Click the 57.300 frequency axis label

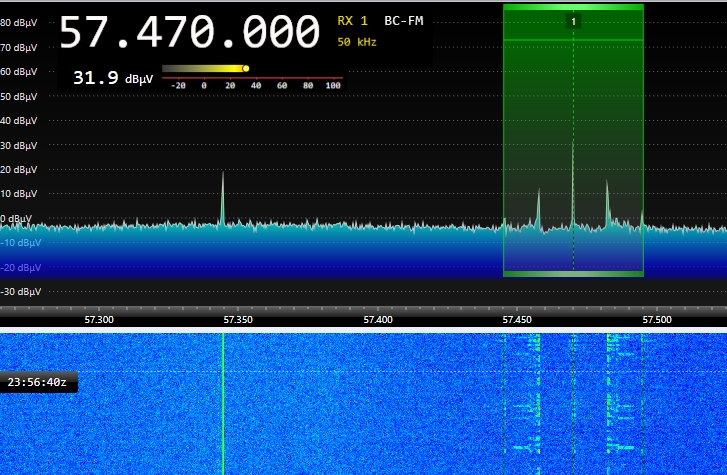click(x=99, y=320)
